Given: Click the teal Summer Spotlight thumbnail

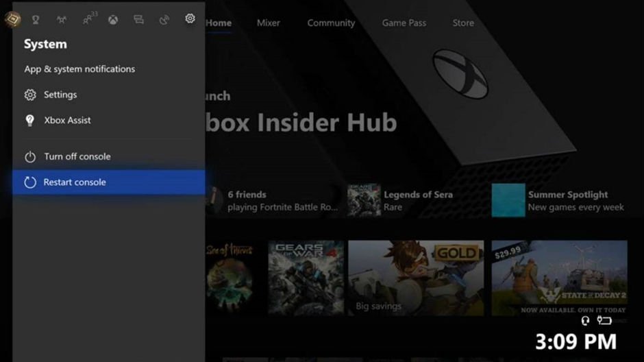Looking at the screenshot, I should click(x=508, y=200).
